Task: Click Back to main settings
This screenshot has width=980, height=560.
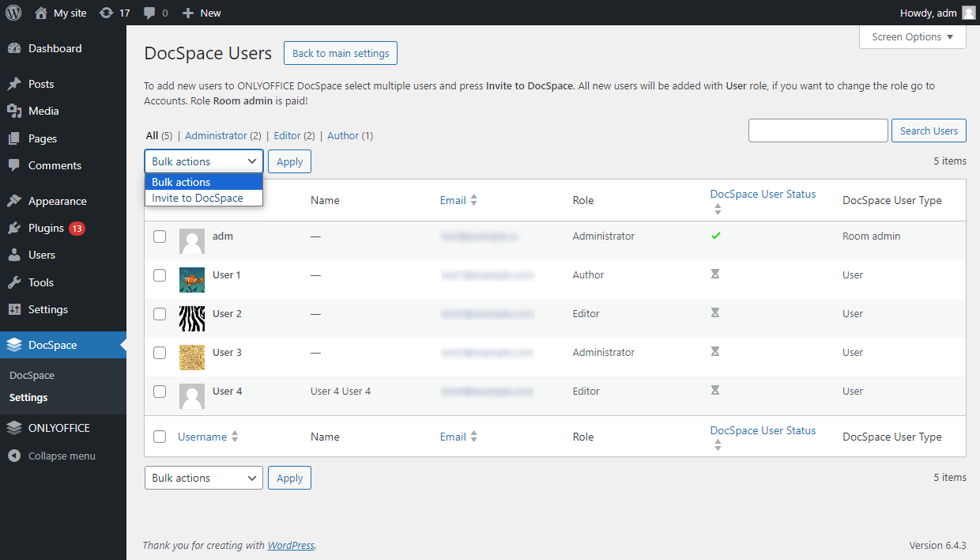Action: (340, 53)
